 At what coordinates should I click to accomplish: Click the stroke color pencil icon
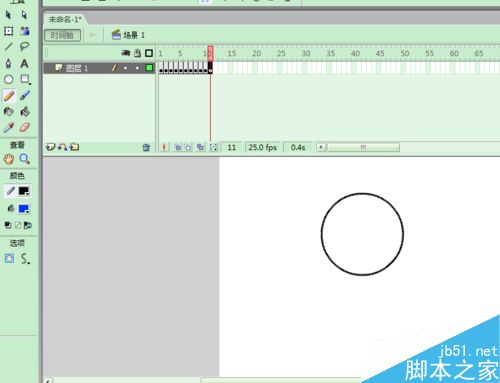10,191
